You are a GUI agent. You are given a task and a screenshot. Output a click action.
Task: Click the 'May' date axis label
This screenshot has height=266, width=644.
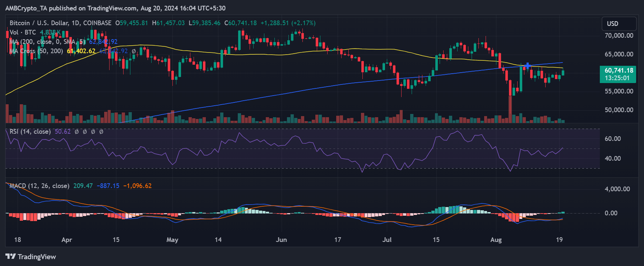click(172, 240)
